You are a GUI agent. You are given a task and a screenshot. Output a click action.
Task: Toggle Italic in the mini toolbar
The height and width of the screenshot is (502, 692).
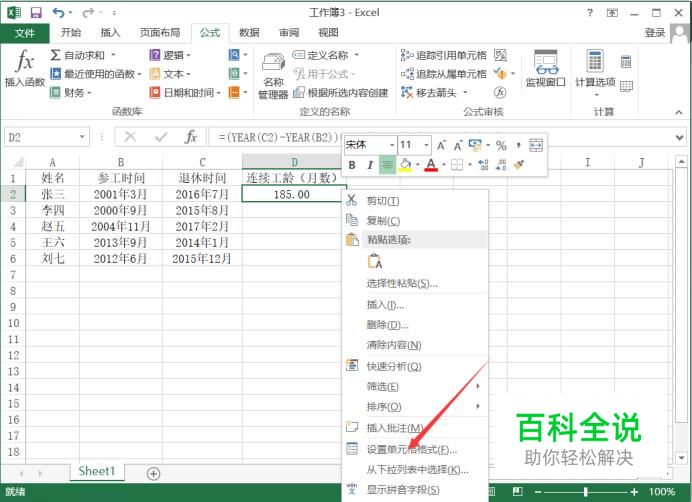370,165
